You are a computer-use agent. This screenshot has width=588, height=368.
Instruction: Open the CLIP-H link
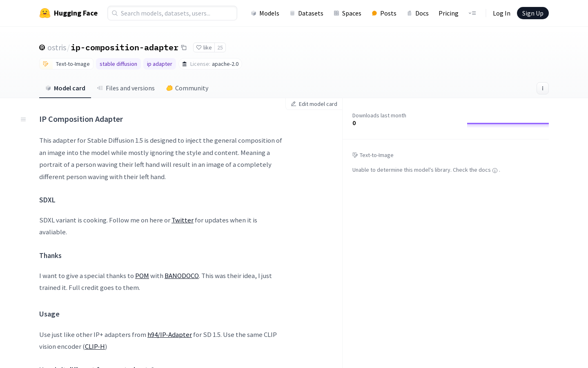(x=95, y=346)
